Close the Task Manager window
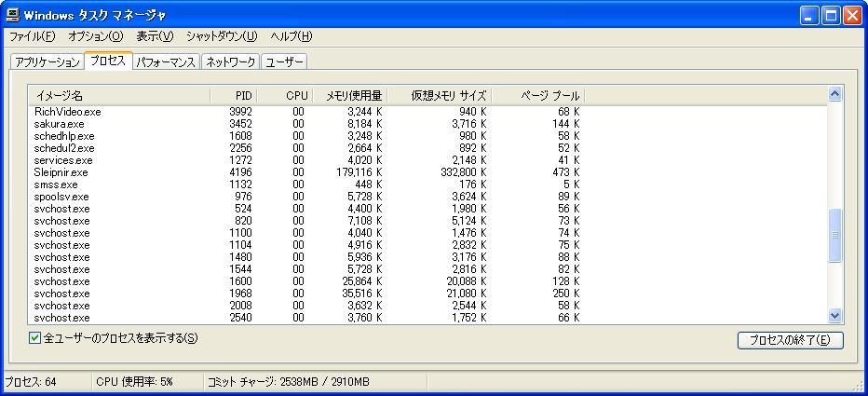The width and height of the screenshot is (868, 396). (852, 16)
